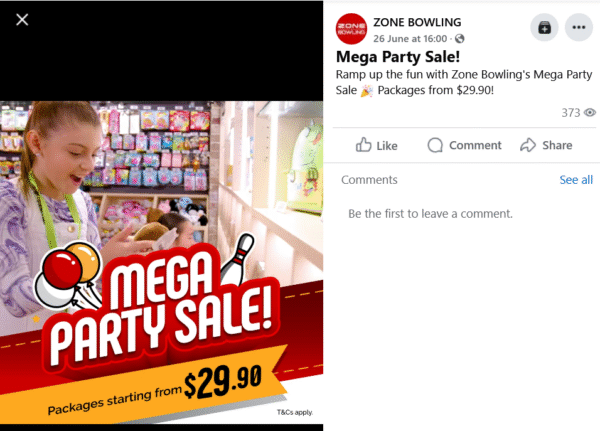
Task: Close the video viewer with X icon
Action: [x=22, y=20]
